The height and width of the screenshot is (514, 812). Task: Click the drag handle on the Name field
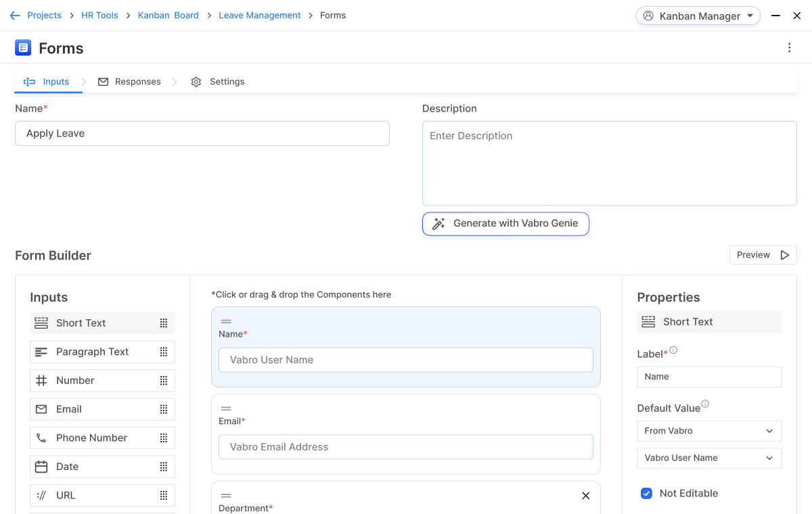tap(226, 323)
